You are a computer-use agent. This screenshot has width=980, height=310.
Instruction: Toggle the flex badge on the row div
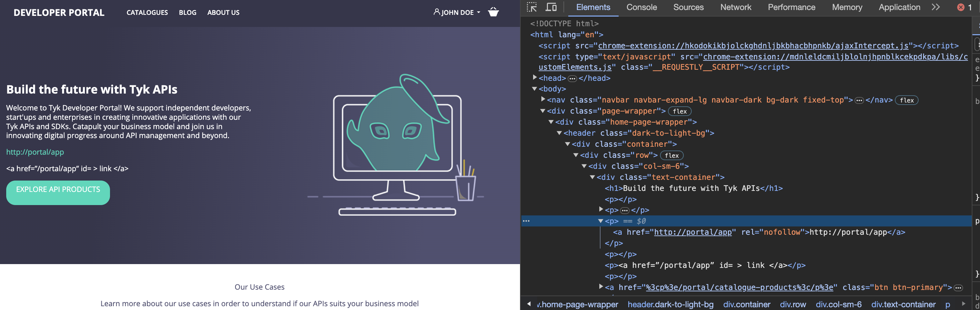pos(671,155)
